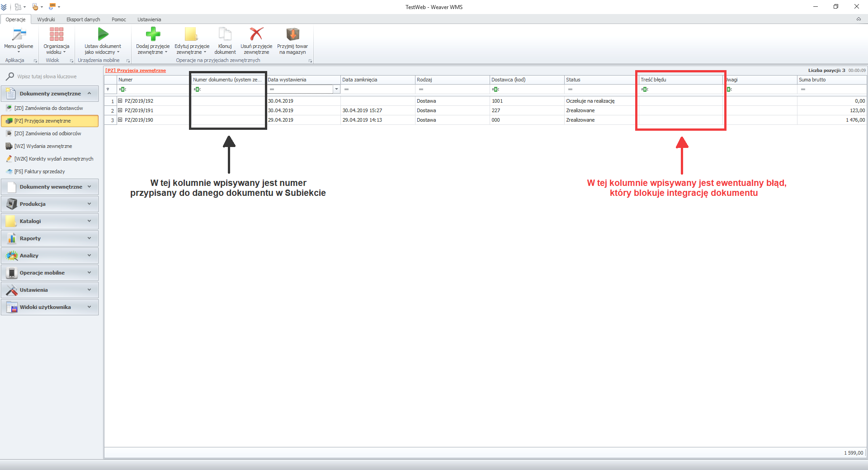This screenshot has height=470, width=868.
Task: Click the Numer column filter cell
Action: (x=154, y=90)
